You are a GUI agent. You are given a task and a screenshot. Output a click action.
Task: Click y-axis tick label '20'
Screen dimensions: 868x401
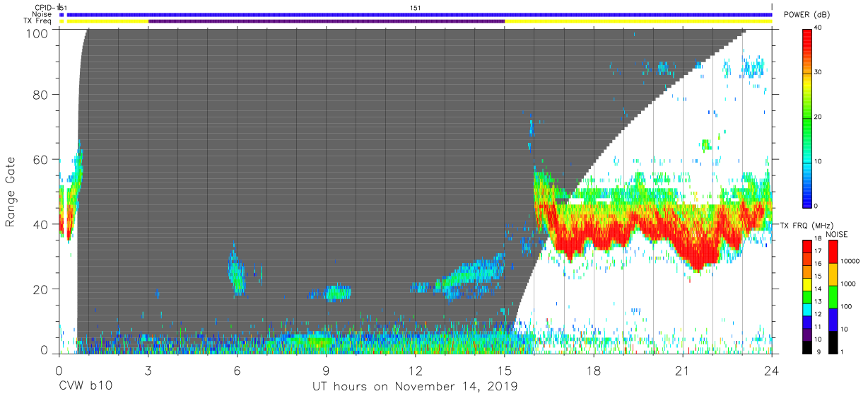coord(42,289)
